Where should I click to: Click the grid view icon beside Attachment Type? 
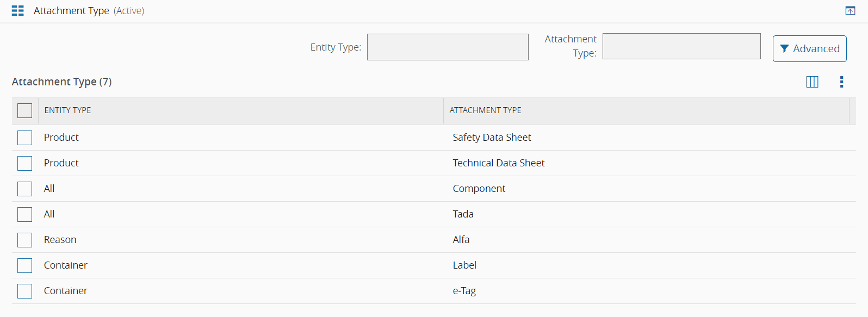pyautogui.click(x=17, y=11)
